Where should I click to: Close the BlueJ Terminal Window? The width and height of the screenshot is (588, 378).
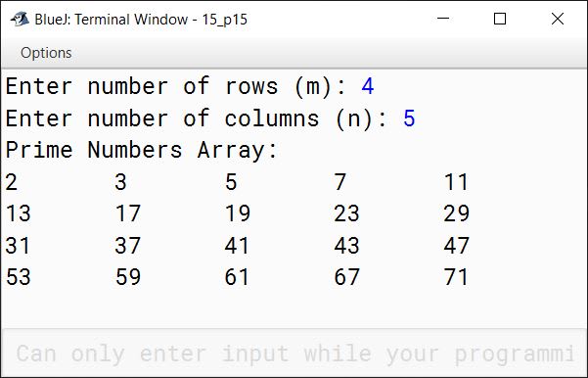(x=558, y=19)
